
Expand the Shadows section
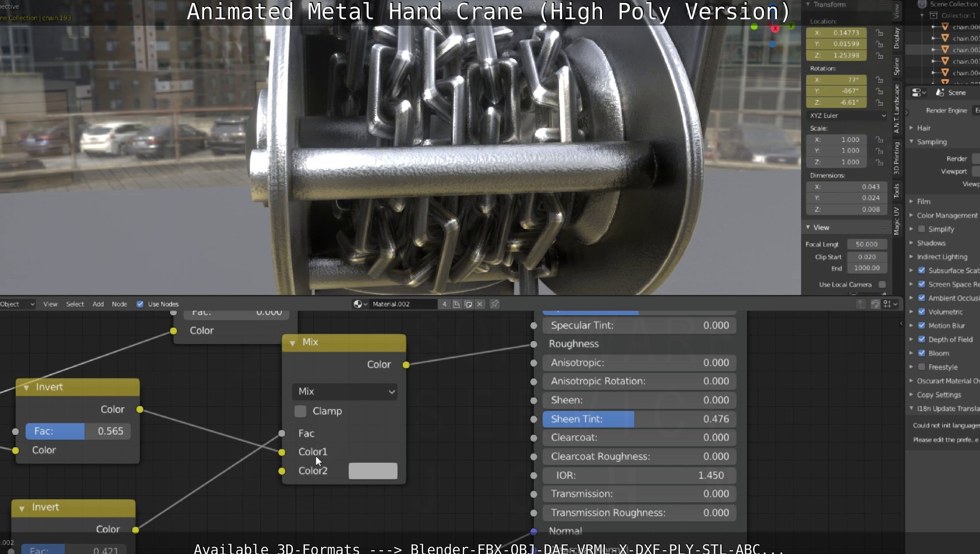point(911,243)
